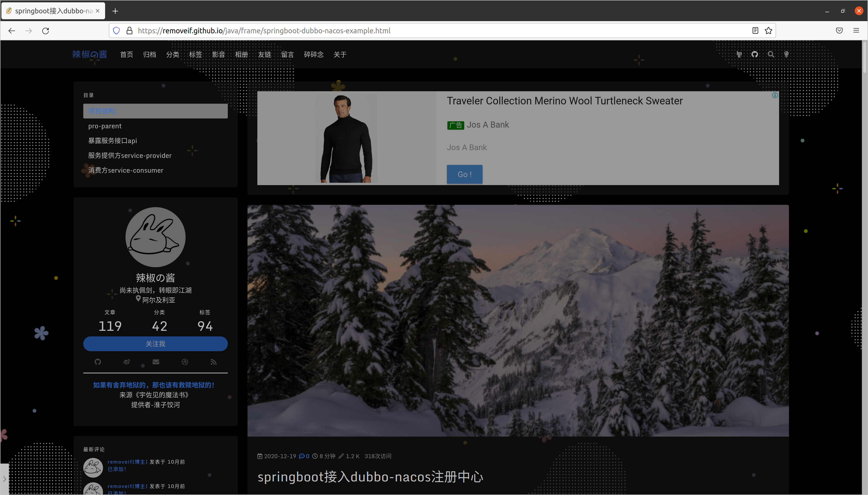This screenshot has width=868, height=495.
Task: Click the Weibo icon in profile card
Action: tap(126, 362)
